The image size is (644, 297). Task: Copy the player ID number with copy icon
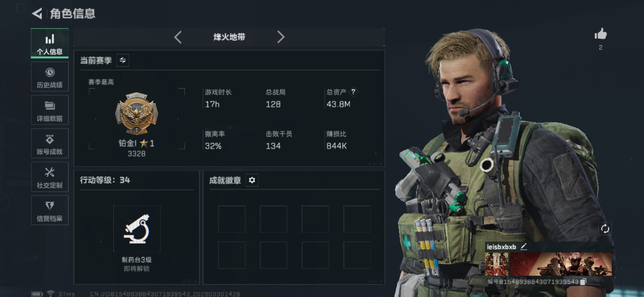pyautogui.click(x=583, y=282)
